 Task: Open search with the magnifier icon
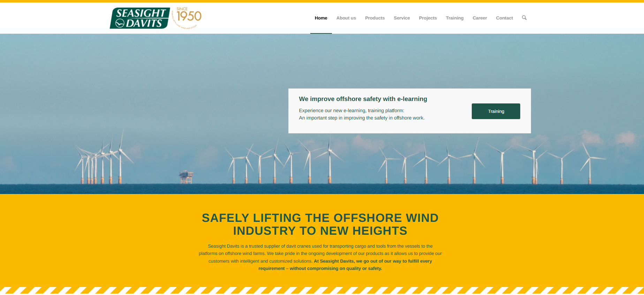pyautogui.click(x=524, y=18)
